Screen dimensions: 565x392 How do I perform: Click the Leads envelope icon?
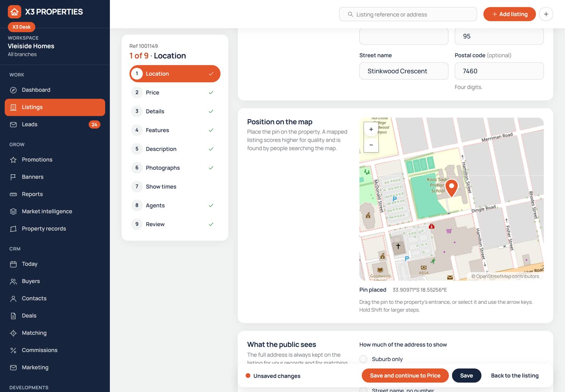tap(13, 125)
